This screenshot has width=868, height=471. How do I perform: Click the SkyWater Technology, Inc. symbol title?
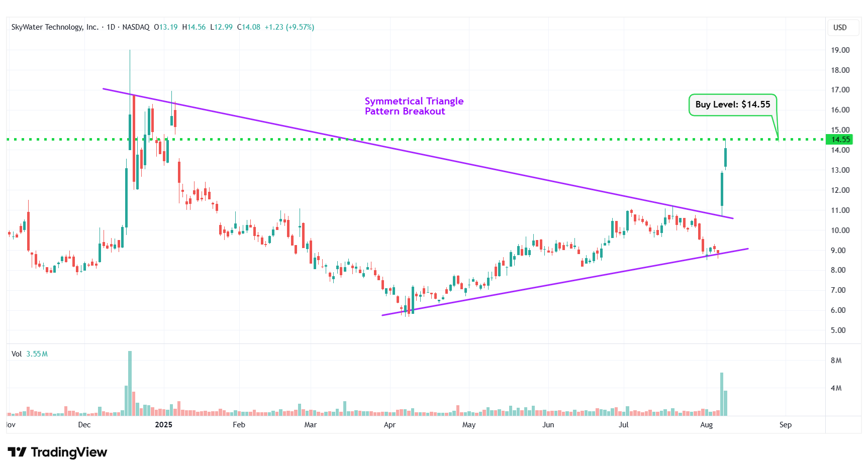(x=55, y=27)
